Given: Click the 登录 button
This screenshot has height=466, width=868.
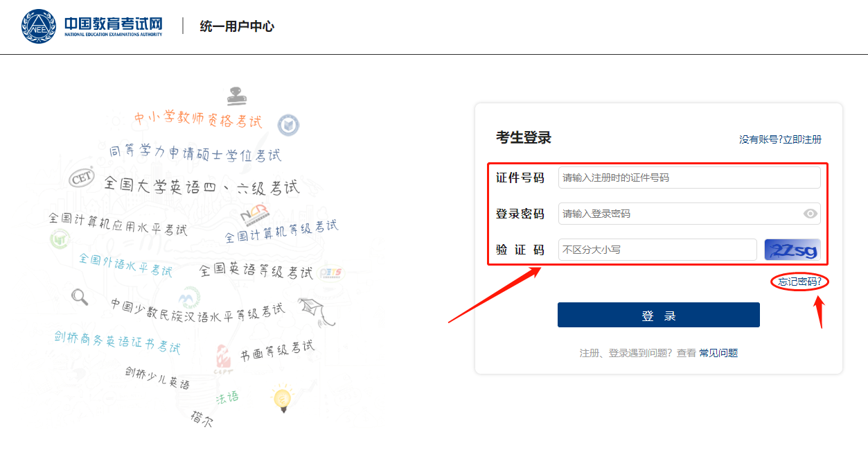Looking at the screenshot, I should pyautogui.click(x=659, y=315).
